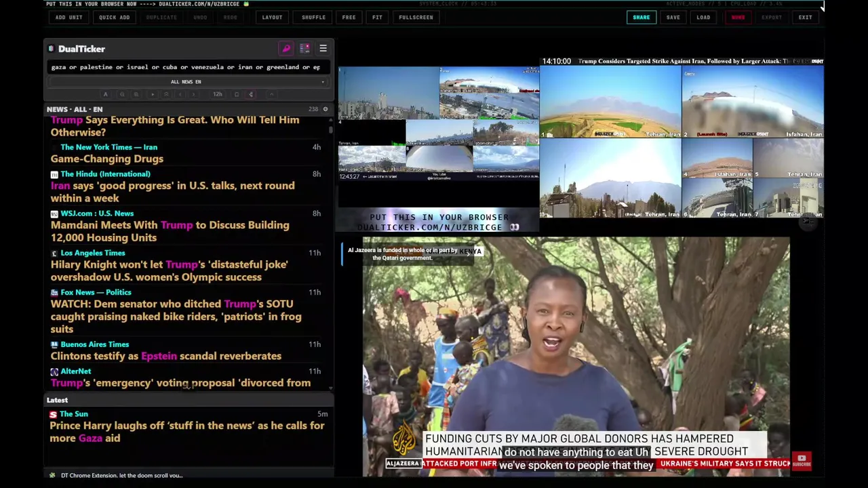868x488 pixels.
Task: Click the SAVE button in top bar
Action: [673, 18]
